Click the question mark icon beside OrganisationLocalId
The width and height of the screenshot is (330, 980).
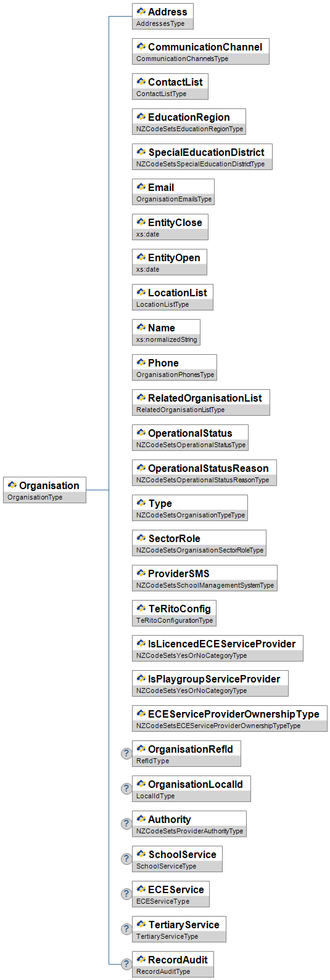click(126, 788)
